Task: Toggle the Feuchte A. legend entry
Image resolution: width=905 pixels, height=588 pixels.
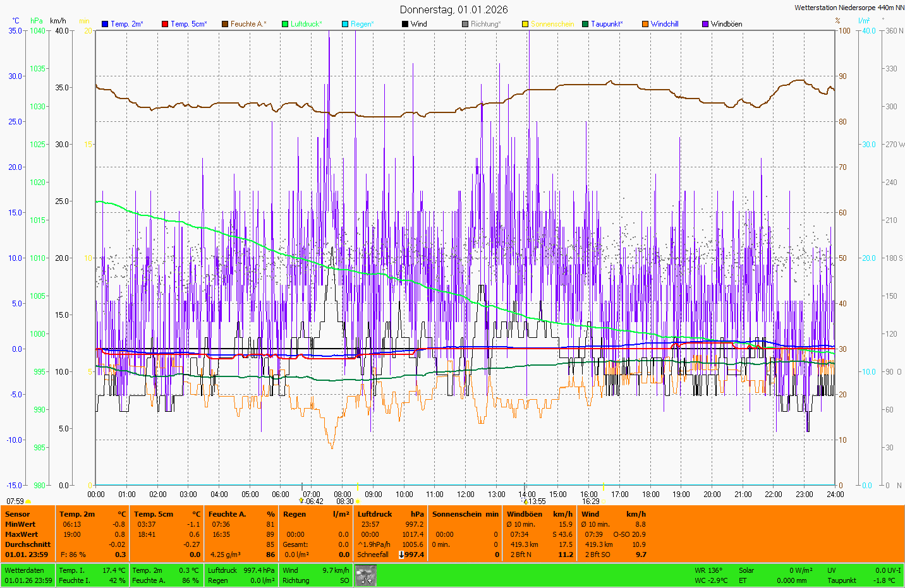Action: point(248,24)
